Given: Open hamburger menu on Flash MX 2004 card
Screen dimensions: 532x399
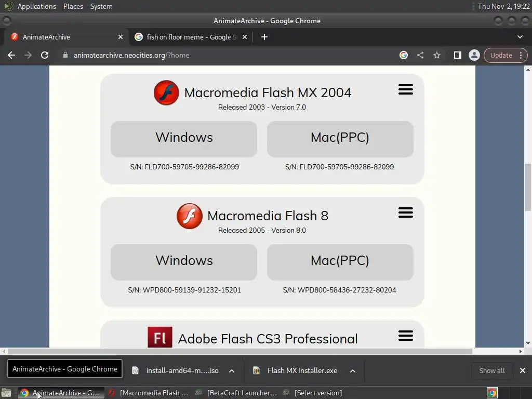Looking at the screenshot, I should pos(405,89).
